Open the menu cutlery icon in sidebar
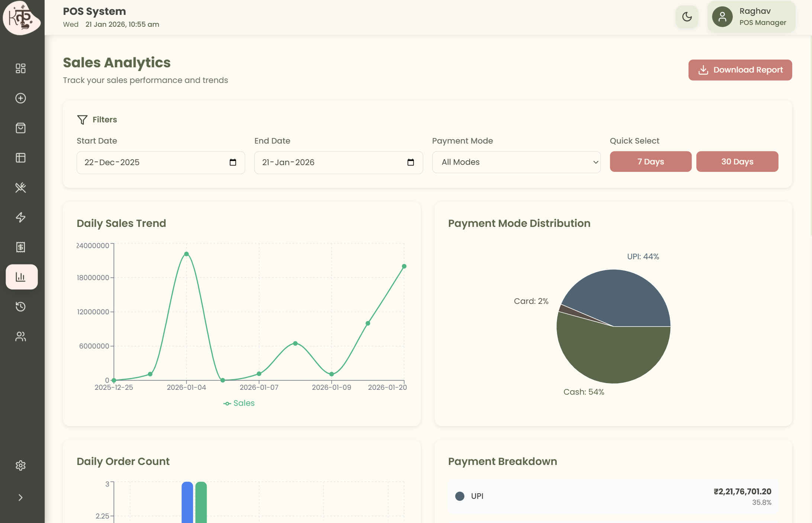812x523 pixels. coord(21,187)
